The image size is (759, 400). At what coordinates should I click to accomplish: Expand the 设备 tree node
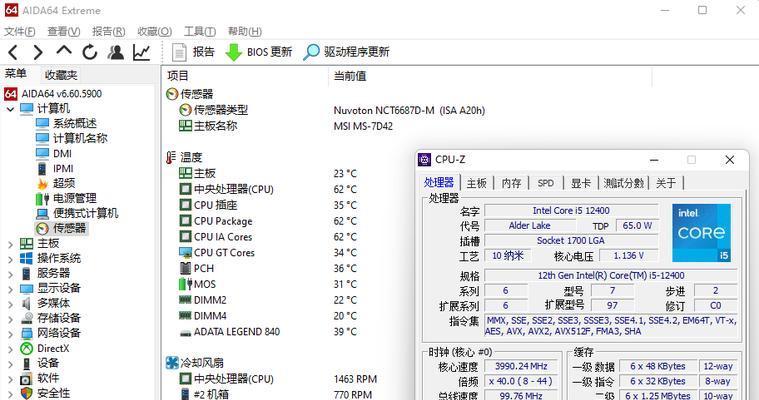(x=10, y=364)
